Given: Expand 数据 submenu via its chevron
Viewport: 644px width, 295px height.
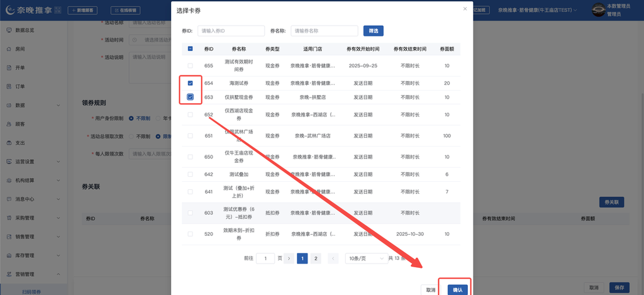Looking at the screenshot, I should 58,106.
